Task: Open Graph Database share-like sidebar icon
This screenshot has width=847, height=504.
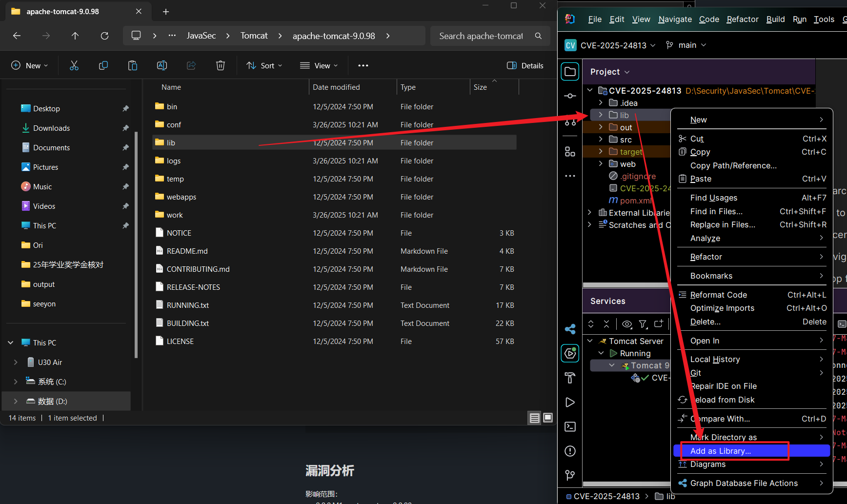Action: point(570,329)
